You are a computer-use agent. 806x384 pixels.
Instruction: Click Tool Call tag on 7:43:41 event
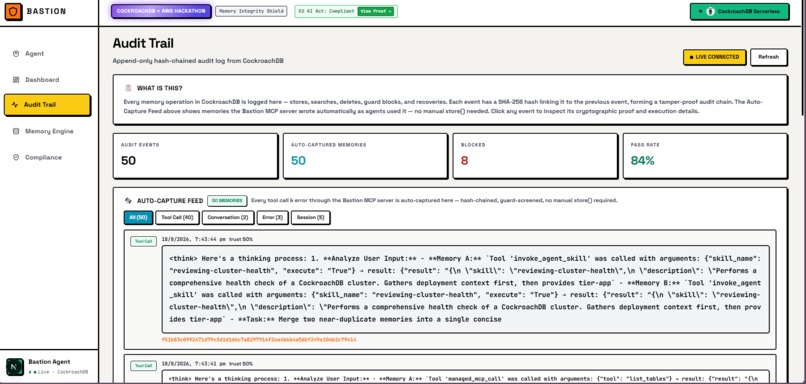[x=143, y=365]
